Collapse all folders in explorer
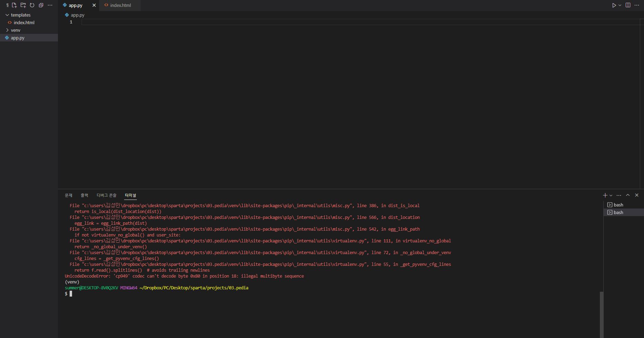 (41, 5)
